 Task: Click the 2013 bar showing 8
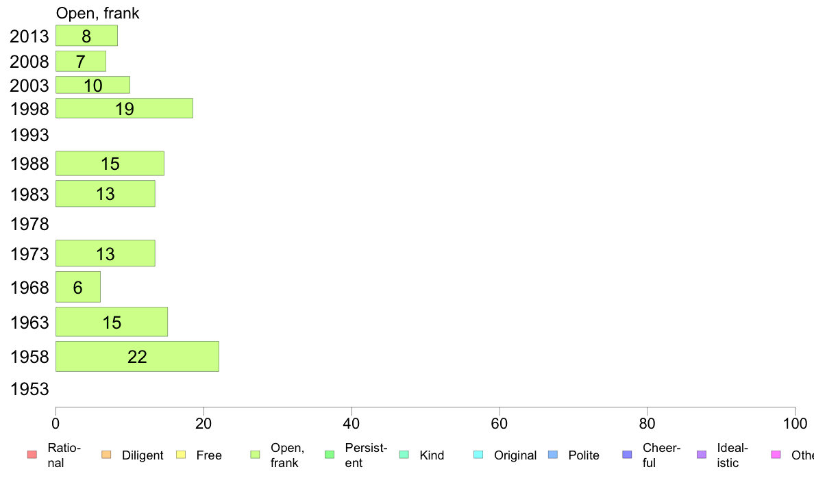click(87, 36)
